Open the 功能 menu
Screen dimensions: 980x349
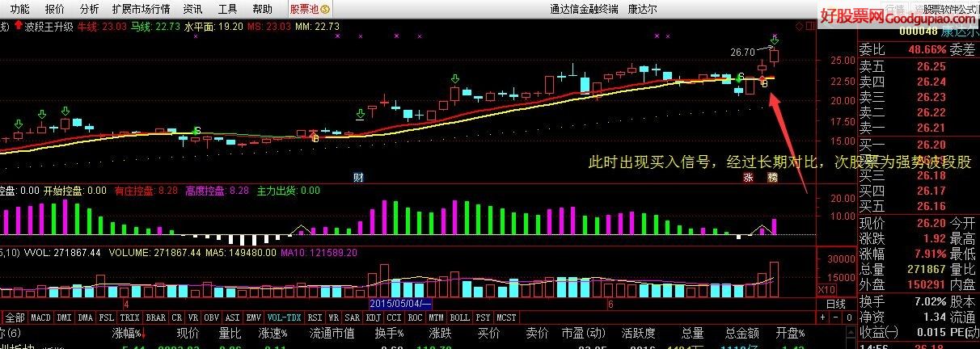click(x=20, y=9)
